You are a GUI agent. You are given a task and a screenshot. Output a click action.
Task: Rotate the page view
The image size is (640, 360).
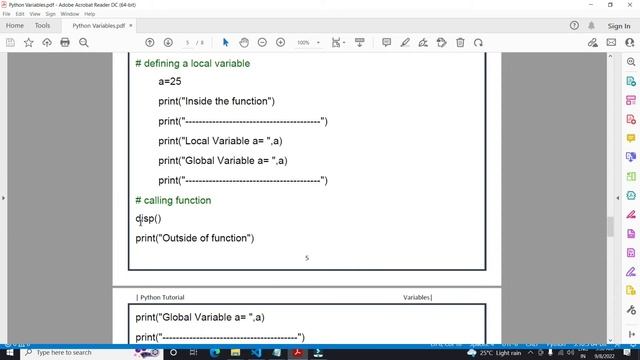click(478, 42)
